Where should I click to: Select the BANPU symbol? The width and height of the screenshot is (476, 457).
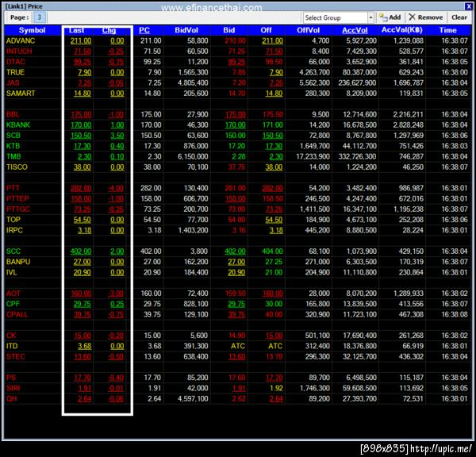tap(18, 262)
